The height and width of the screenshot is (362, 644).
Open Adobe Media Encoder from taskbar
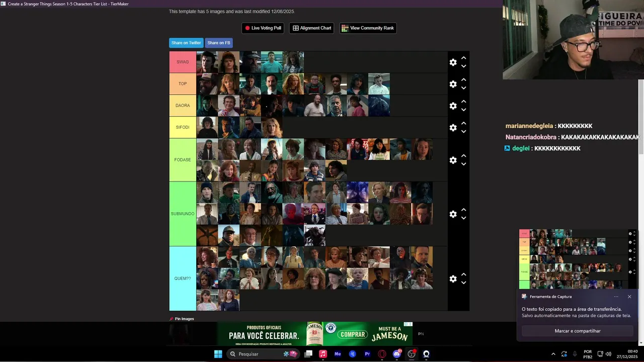pyautogui.click(x=338, y=354)
